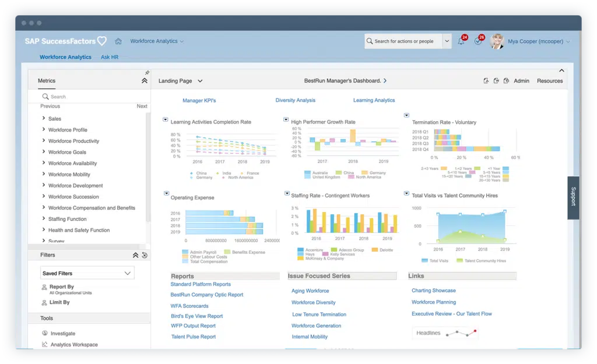Open the Investigate tool
597x364 pixels.
click(62, 333)
